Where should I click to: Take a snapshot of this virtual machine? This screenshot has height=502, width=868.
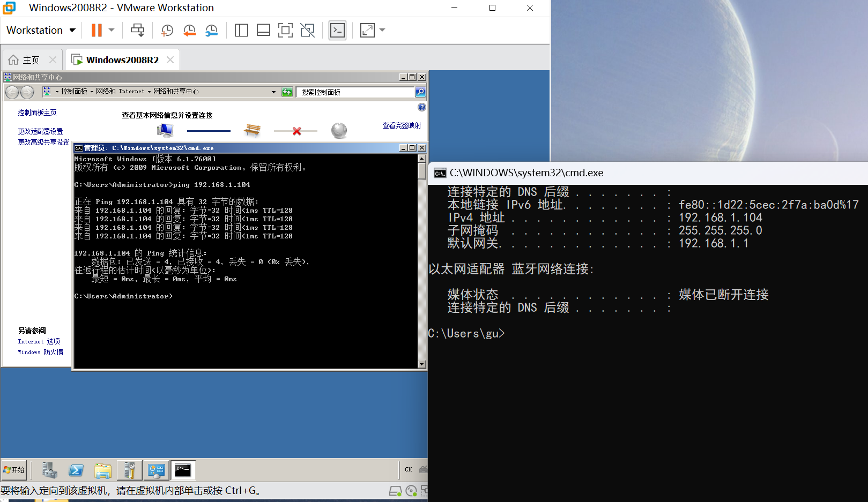coord(167,30)
